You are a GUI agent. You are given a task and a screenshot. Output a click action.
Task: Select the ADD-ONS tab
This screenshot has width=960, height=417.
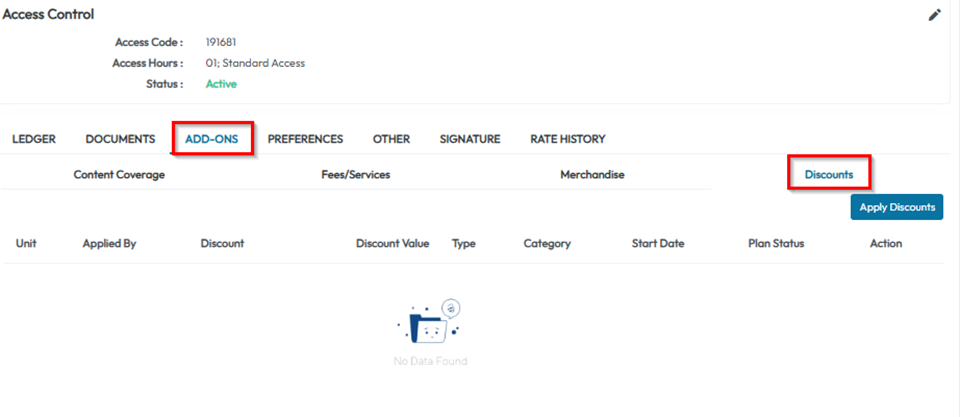[211, 139]
